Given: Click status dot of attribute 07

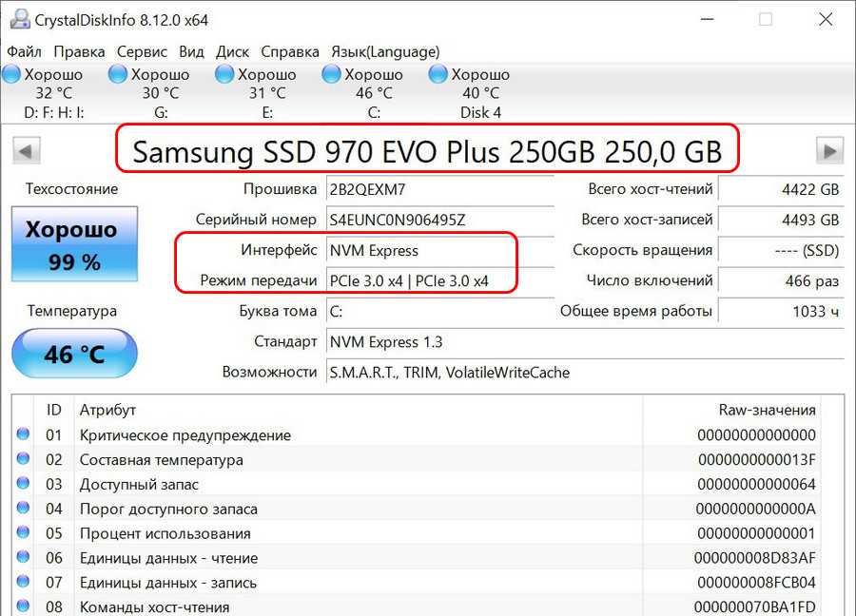Looking at the screenshot, I should tap(23, 581).
